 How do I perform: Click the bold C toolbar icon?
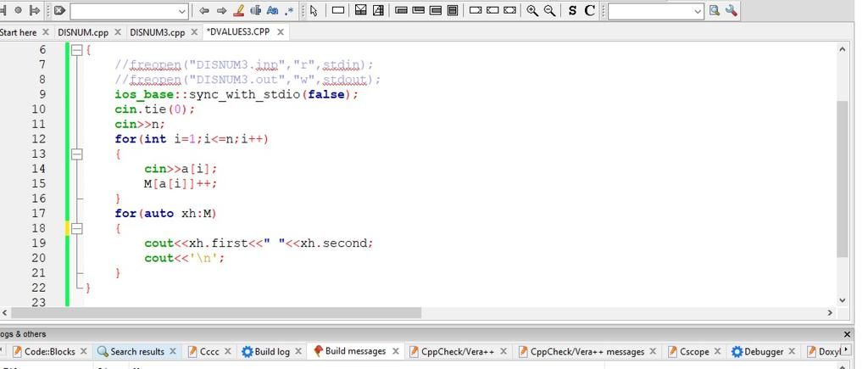click(x=590, y=10)
